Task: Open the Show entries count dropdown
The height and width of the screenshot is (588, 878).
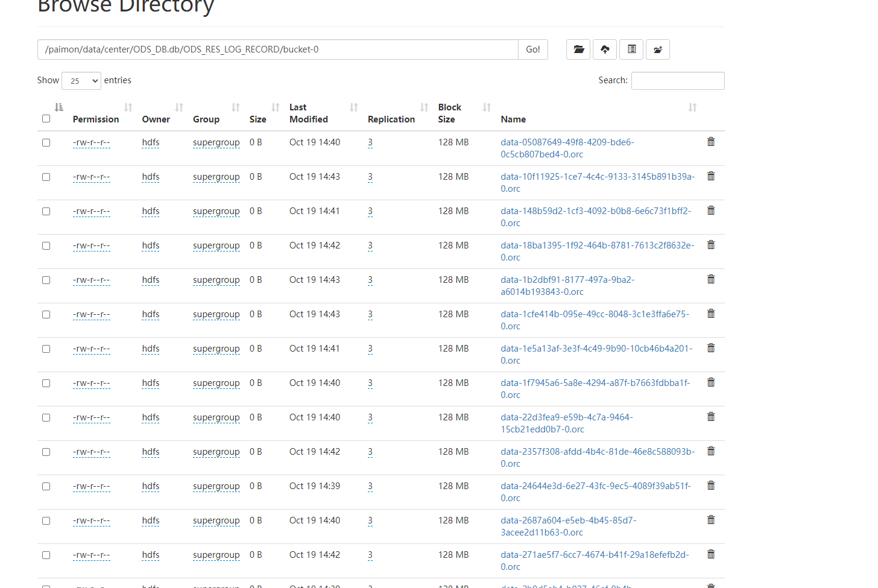Action: tap(81, 81)
